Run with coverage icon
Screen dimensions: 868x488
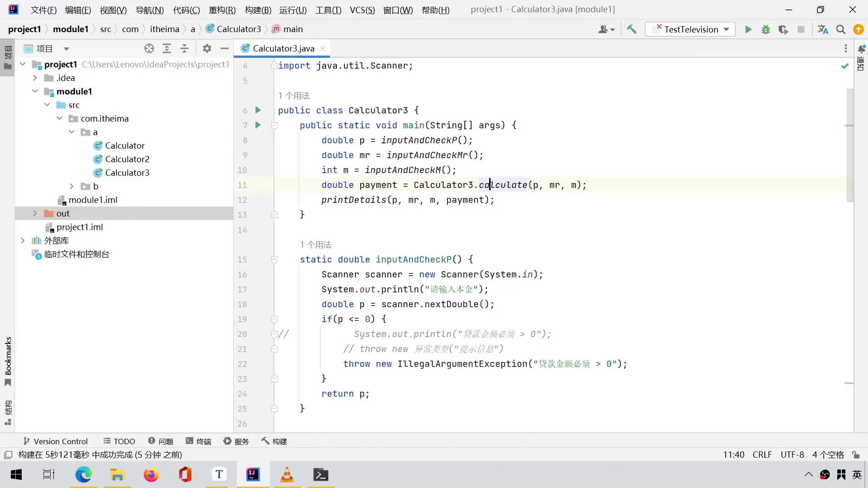(x=783, y=29)
